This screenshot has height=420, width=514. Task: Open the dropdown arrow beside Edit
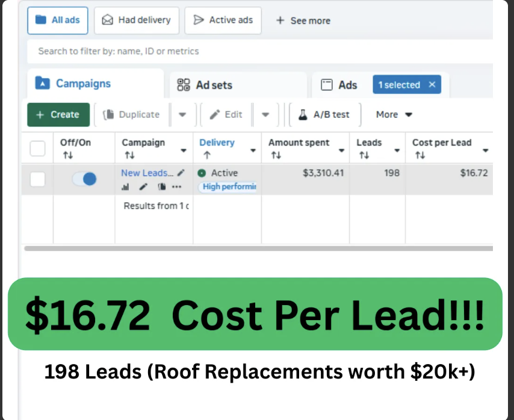point(265,114)
